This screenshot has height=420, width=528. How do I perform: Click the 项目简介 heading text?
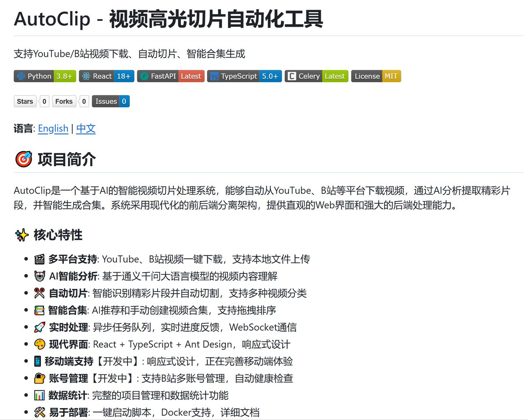(66, 159)
